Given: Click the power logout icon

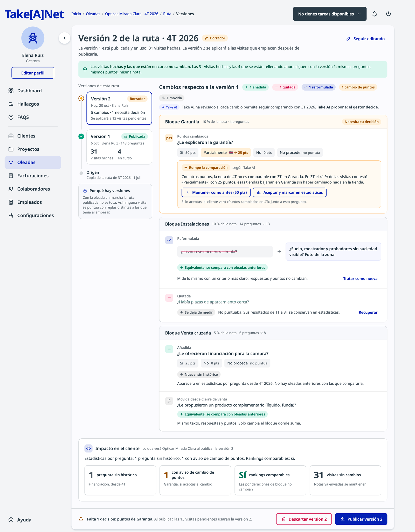Looking at the screenshot, I should [388, 14].
